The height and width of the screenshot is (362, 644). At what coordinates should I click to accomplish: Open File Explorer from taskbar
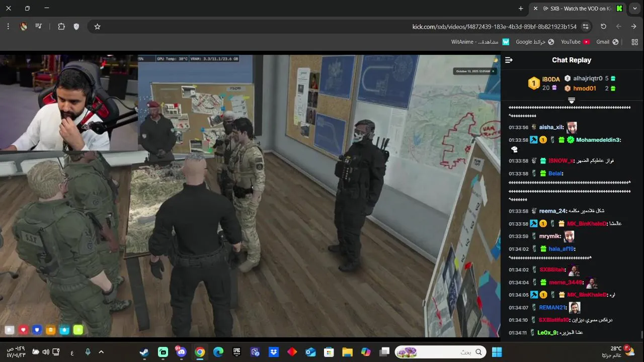[x=347, y=352]
